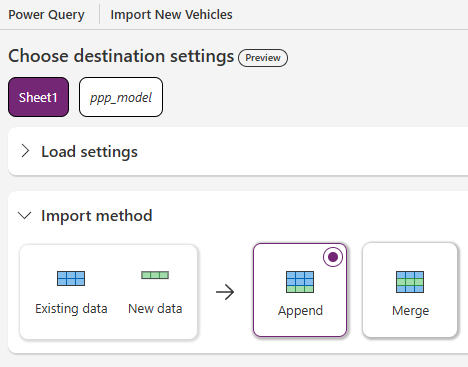This screenshot has width=468, height=367.
Task: Click the Power Query header label
Action: point(46,15)
